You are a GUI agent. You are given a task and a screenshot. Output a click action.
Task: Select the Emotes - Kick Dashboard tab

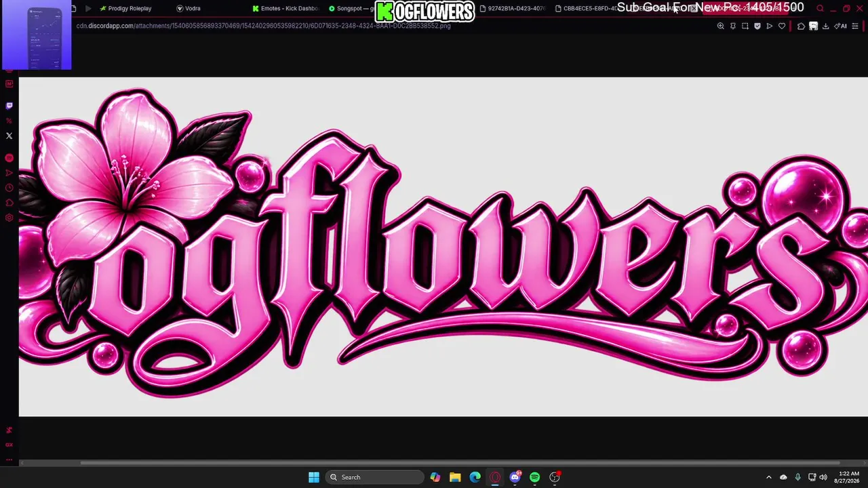pyautogui.click(x=285, y=8)
